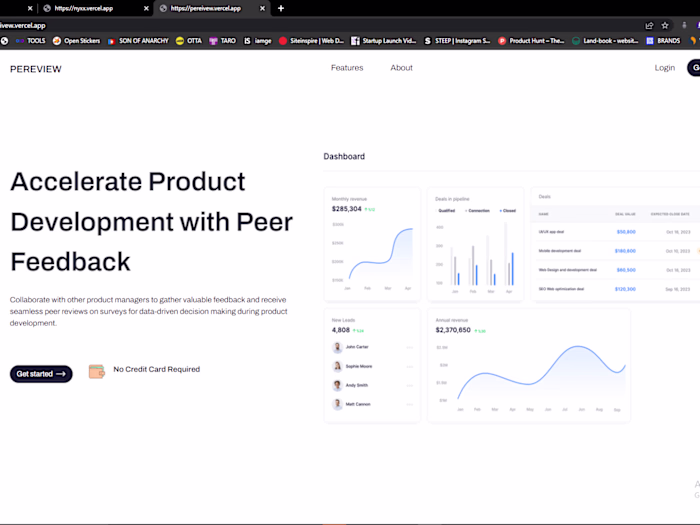Open the Land-book bookmark

(x=605, y=41)
